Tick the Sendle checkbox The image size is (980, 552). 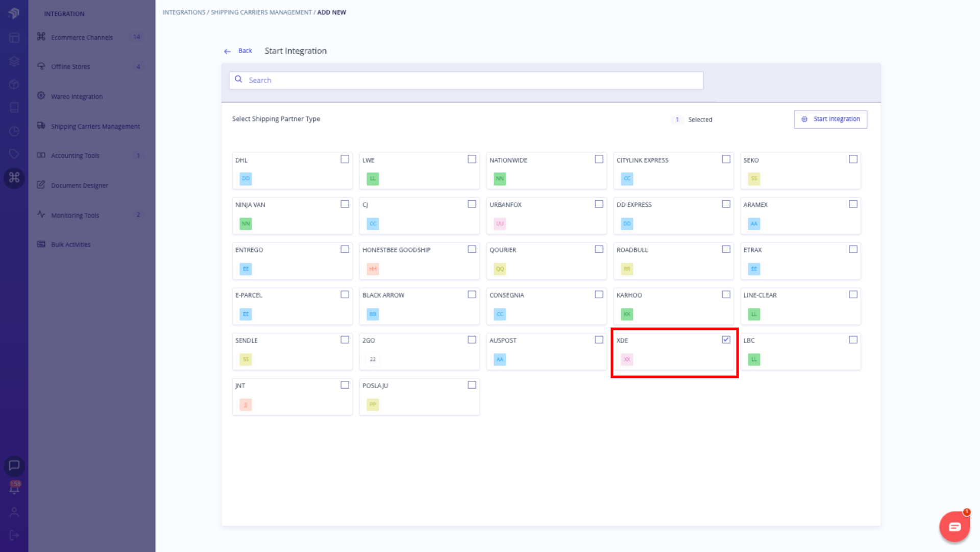(x=345, y=340)
